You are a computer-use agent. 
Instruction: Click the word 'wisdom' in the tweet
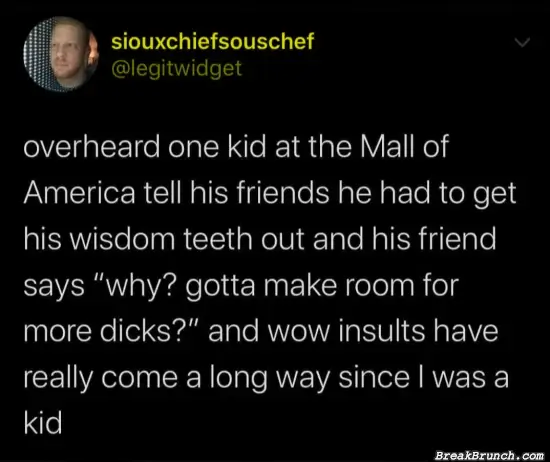[x=122, y=239]
